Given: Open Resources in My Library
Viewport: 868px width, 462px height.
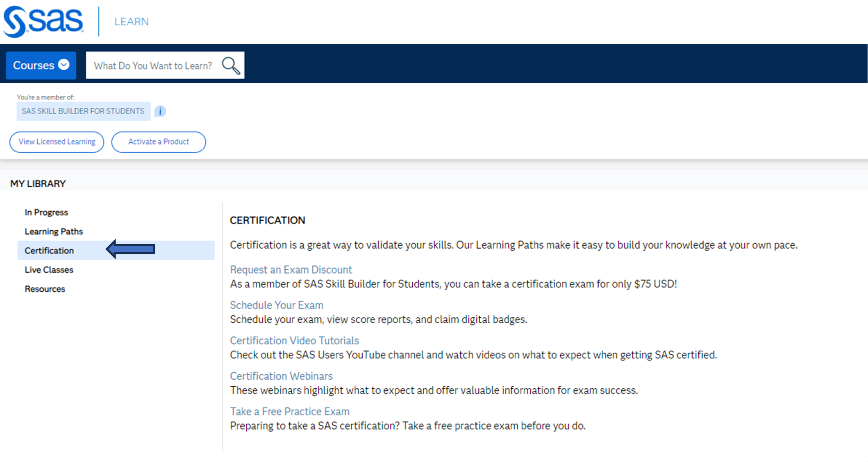Looking at the screenshot, I should [x=45, y=289].
